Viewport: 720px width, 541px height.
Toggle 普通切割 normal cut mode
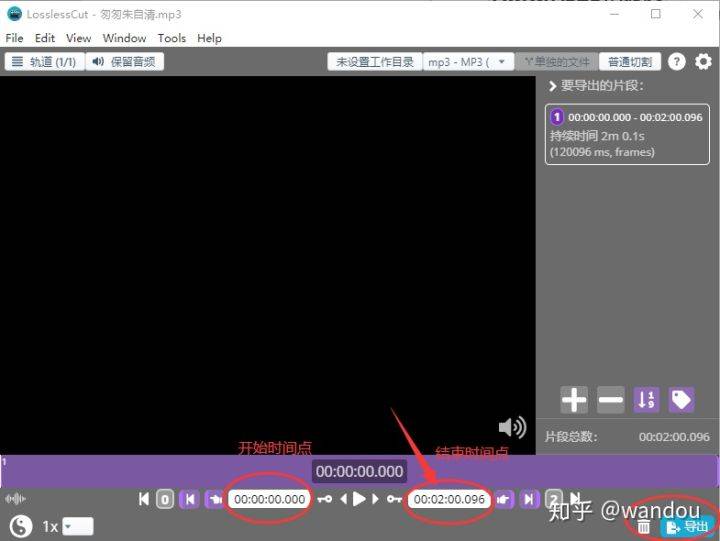(x=630, y=62)
